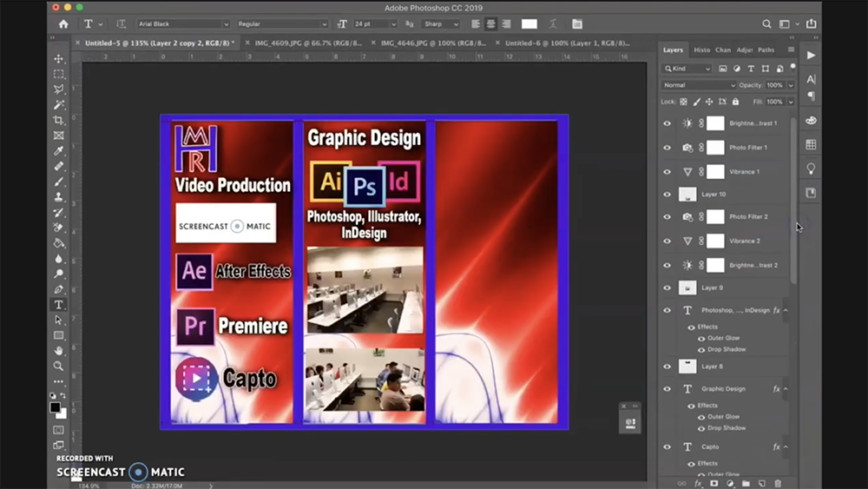This screenshot has height=489, width=868.
Task: Switch to IMG_4646.JPG document tab
Action: point(434,43)
